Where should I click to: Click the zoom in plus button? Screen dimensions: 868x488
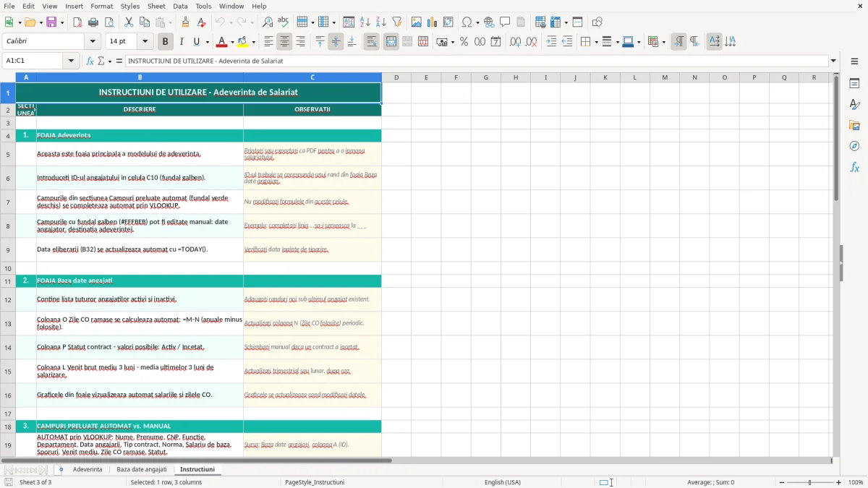pos(839,482)
